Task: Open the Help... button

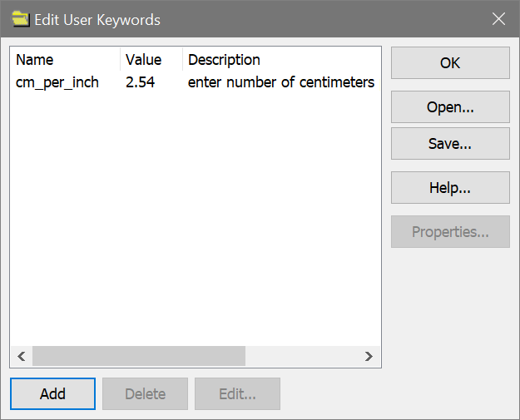Action: (450, 187)
